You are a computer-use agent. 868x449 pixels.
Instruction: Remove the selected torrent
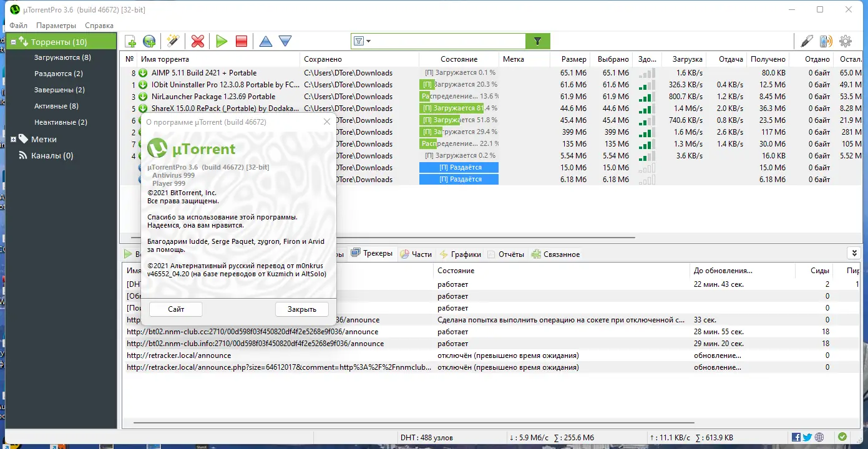pos(197,41)
